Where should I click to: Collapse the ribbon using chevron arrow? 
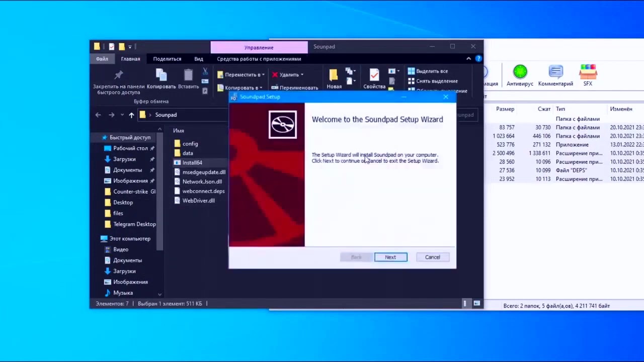point(468,59)
